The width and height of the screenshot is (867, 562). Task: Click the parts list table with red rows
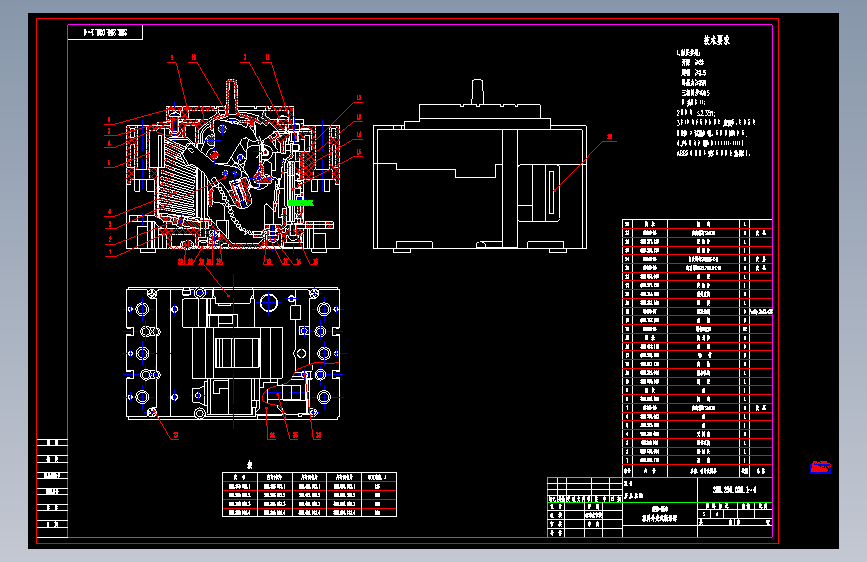[697, 348]
